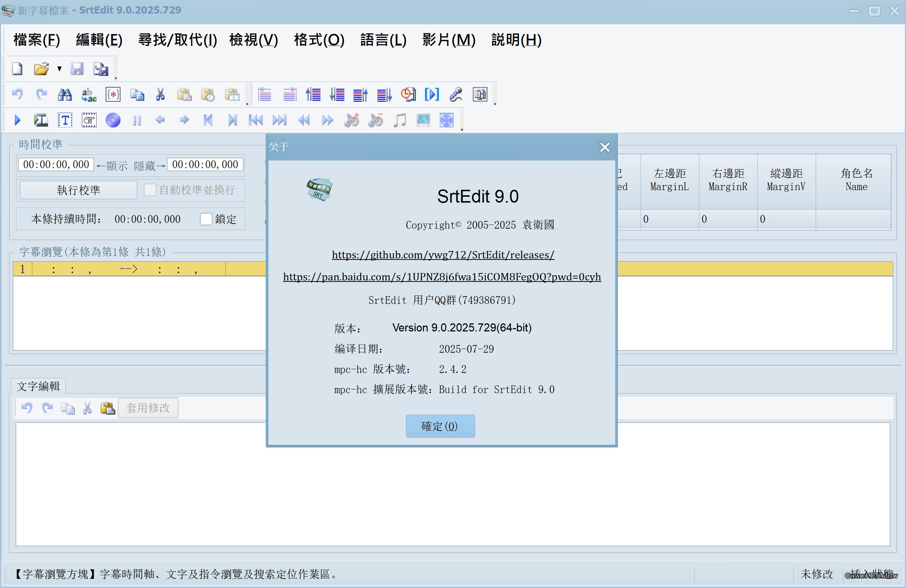Click the pointing hand subtitle icon

89,120
